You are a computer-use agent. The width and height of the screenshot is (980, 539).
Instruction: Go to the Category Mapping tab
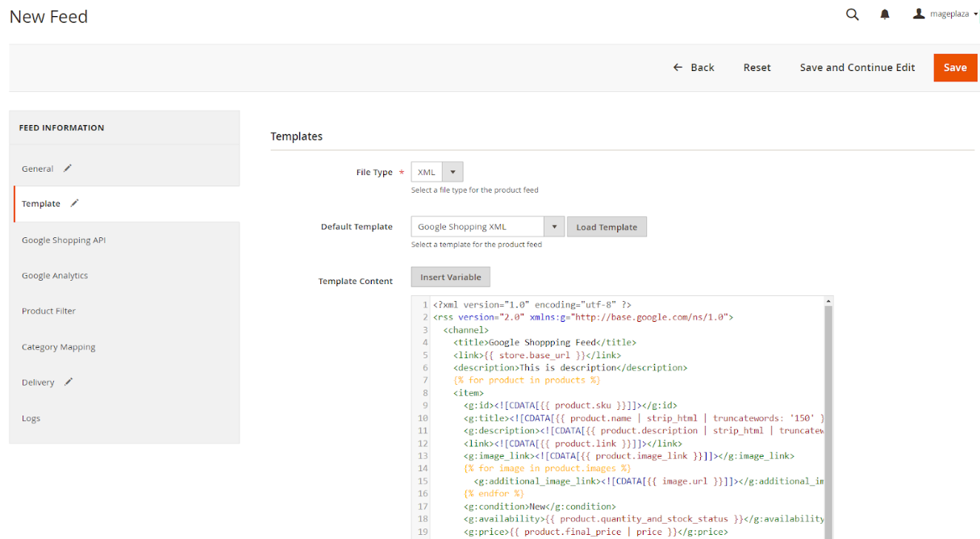tap(58, 347)
